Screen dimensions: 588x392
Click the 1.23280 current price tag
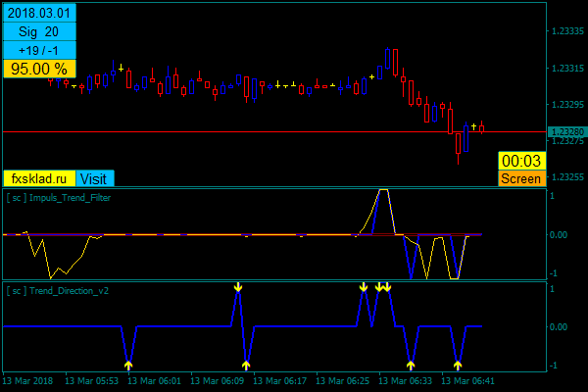point(565,131)
